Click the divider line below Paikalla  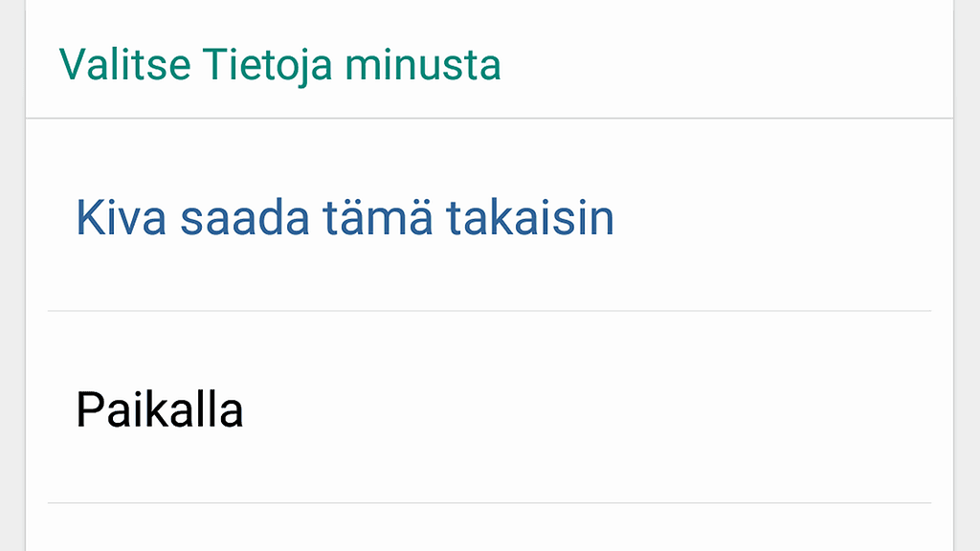pyautogui.click(x=488, y=502)
